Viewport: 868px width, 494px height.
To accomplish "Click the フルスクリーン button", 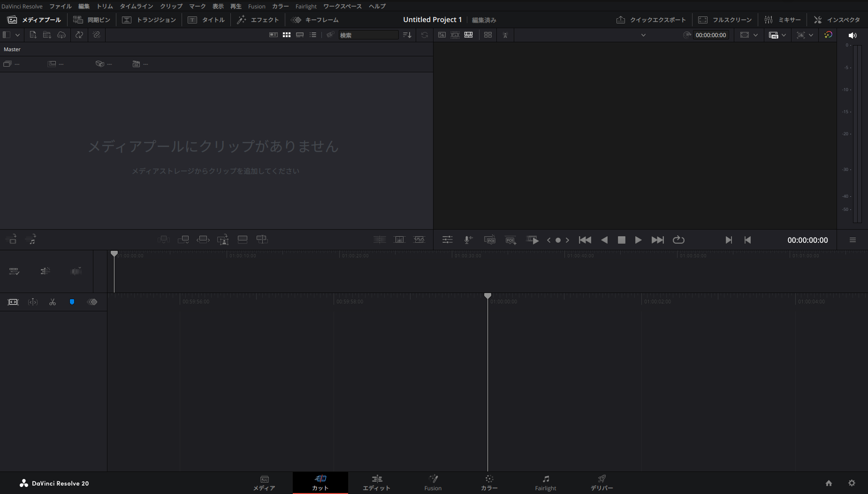I will (x=725, y=20).
